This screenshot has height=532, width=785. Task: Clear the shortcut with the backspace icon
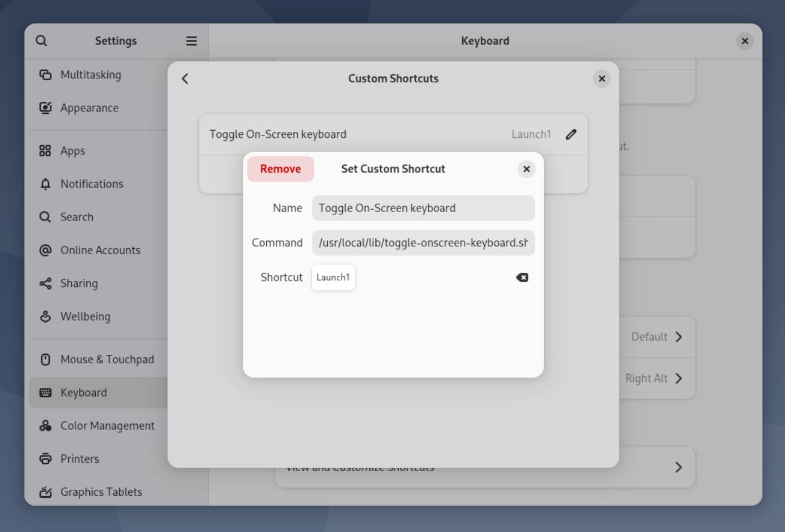pos(522,277)
